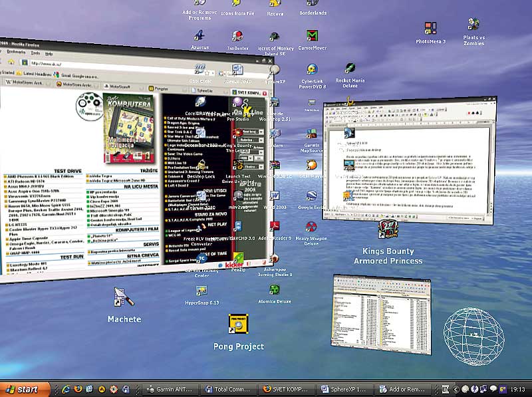The width and height of the screenshot is (532, 397).
Task: Launch King's Bounty The Legend icon
Action: [x=237, y=134]
